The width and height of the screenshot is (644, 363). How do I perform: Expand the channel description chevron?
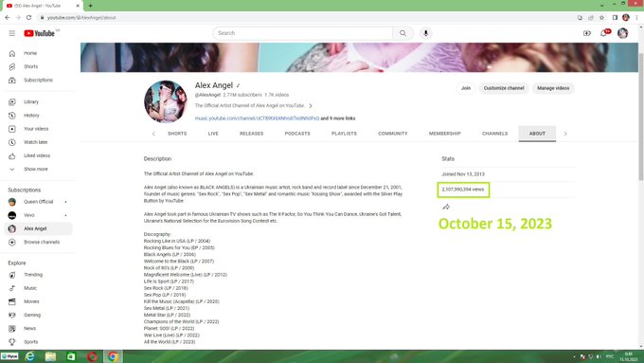311,105
